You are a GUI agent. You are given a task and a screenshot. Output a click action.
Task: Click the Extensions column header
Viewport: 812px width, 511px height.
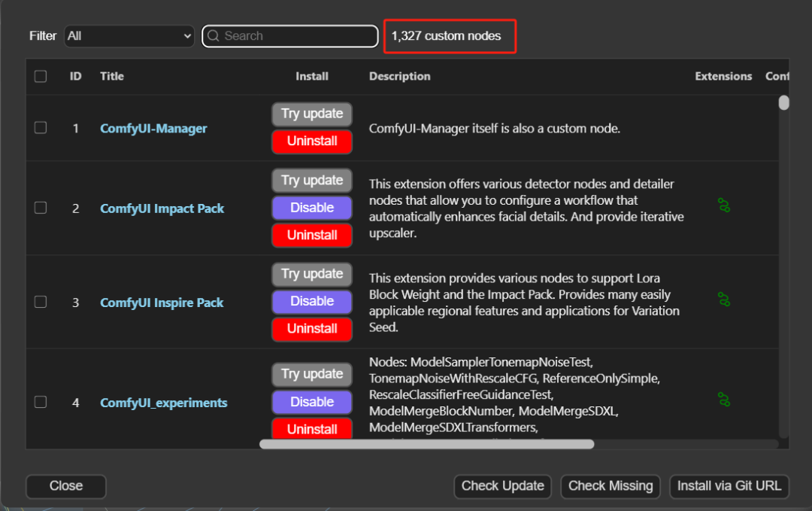pyautogui.click(x=723, y=76)
